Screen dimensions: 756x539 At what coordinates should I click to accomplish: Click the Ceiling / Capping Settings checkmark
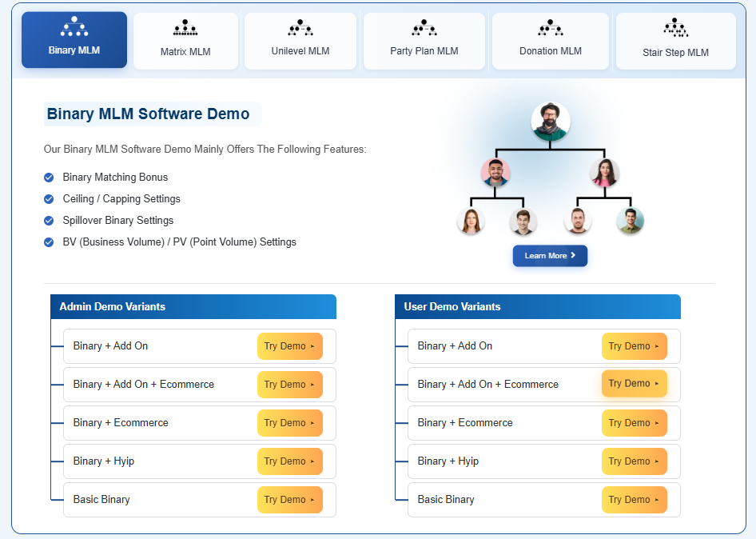coord(49,199)
